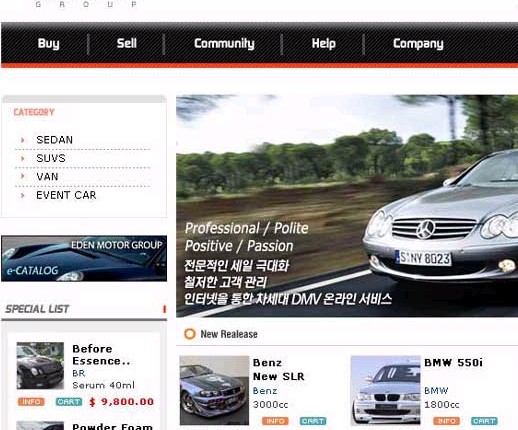This screenshot has height=430, width=518.
Task: Click the BMW brand label under 550i
Action: [436, 390]
